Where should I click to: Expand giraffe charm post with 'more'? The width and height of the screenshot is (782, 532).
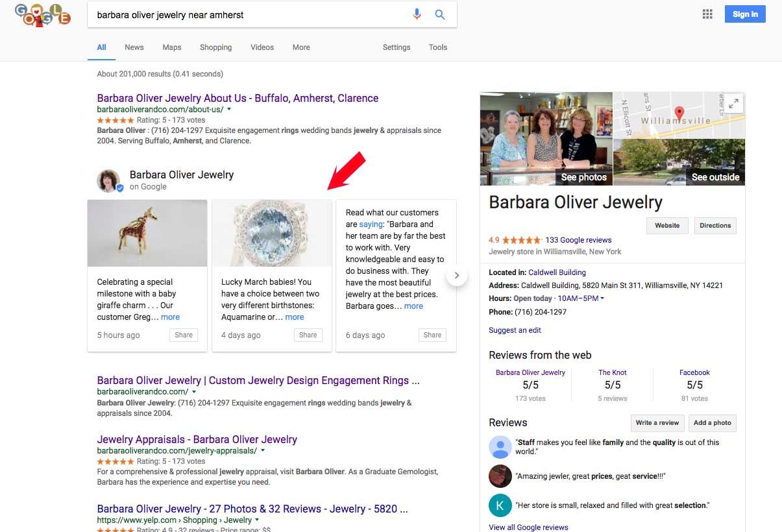(x=170, y=317)
